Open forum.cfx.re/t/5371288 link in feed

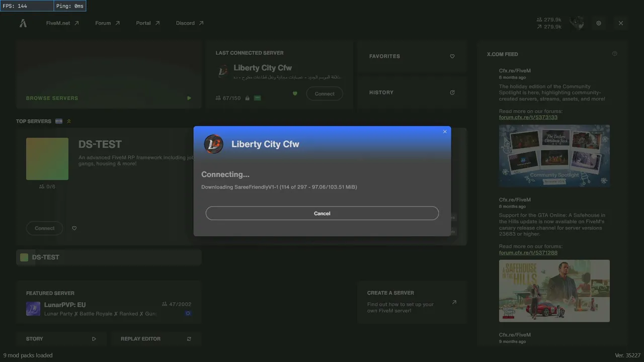(x=528, y=253)
